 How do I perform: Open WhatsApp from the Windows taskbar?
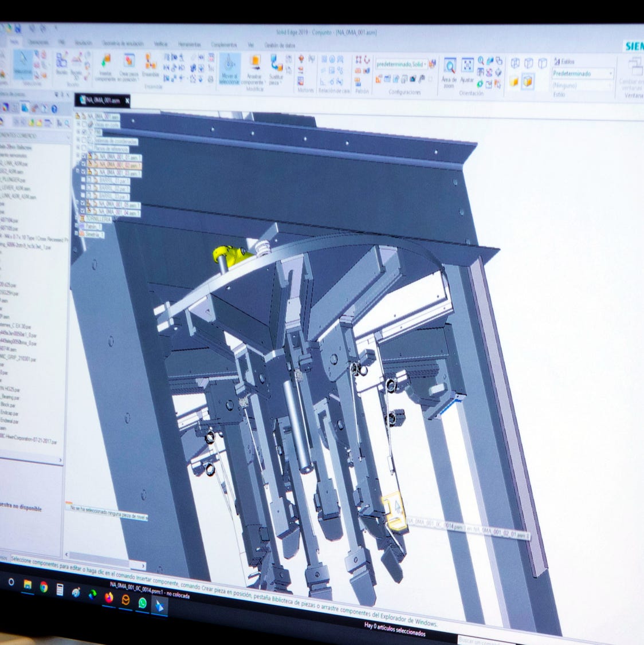tap(142, 602)
